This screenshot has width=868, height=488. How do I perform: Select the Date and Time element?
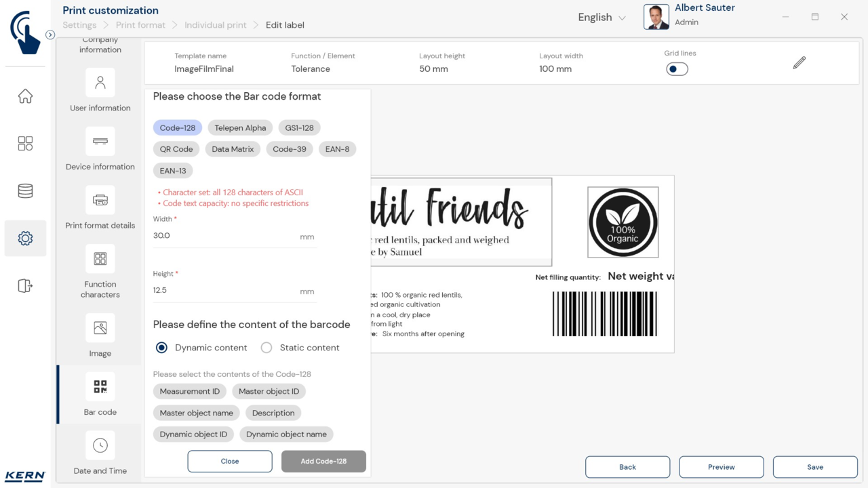(x=100, y=445)
